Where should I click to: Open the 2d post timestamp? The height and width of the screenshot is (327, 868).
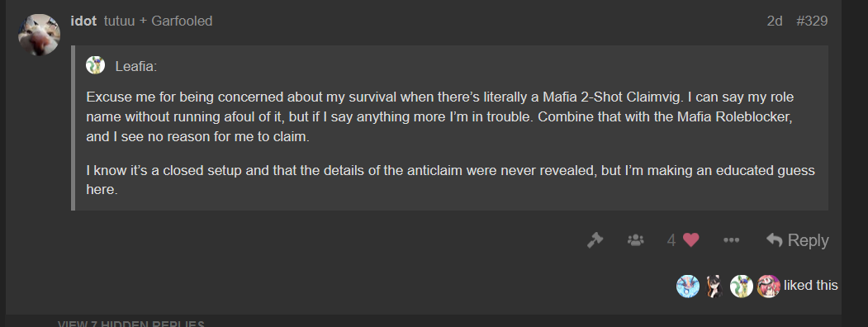775,21
